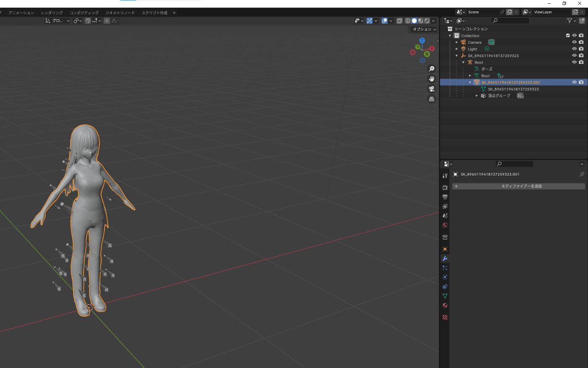Open the Object Constraints properties tab
Viewport: 588px width, 368px height.
tap(445, 287)
